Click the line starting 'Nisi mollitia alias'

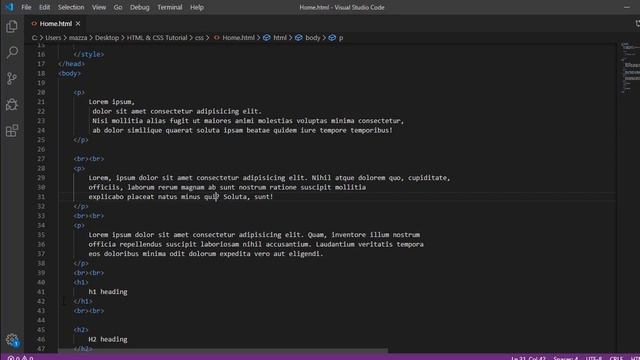248,121
